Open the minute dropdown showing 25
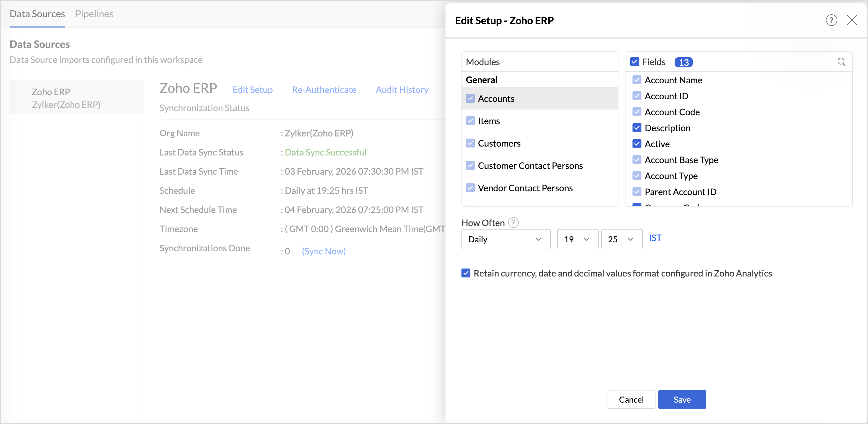 tap(621, 239)
